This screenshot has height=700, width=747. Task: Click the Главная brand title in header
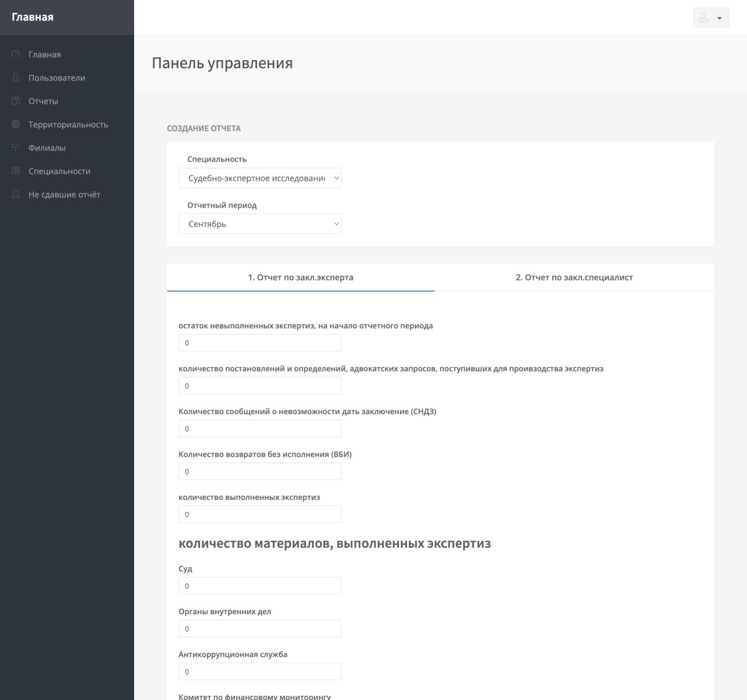coord(33,17)
